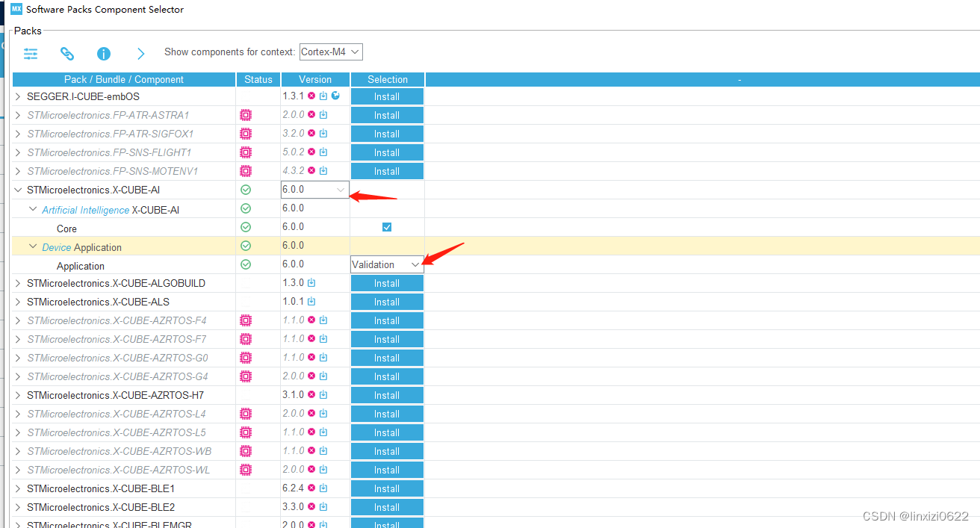Click chip status icon for FP-SNS-FLIGHT1
The height and width of the screenshot is (528, 980).
[x=246, y=152]
